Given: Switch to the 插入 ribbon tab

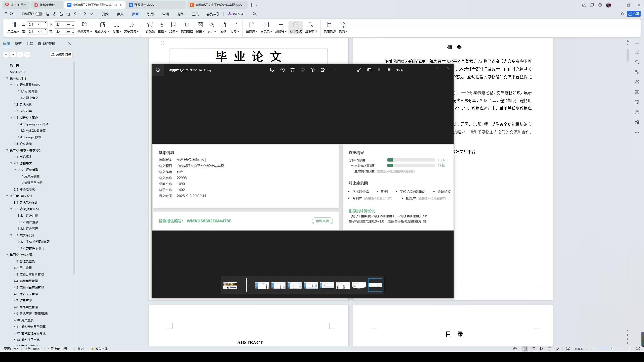Looking at the screenshot, I should (120, 14).
